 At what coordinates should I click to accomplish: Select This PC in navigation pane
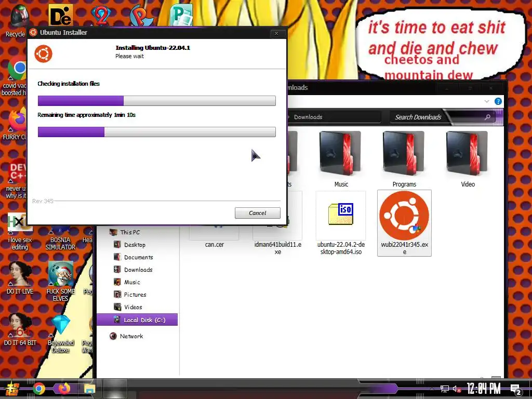(x=129, y=232)
